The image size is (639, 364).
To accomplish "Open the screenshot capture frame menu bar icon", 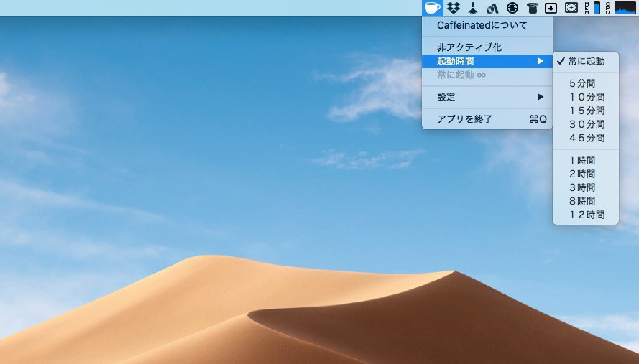I will [x=571, y=7].
